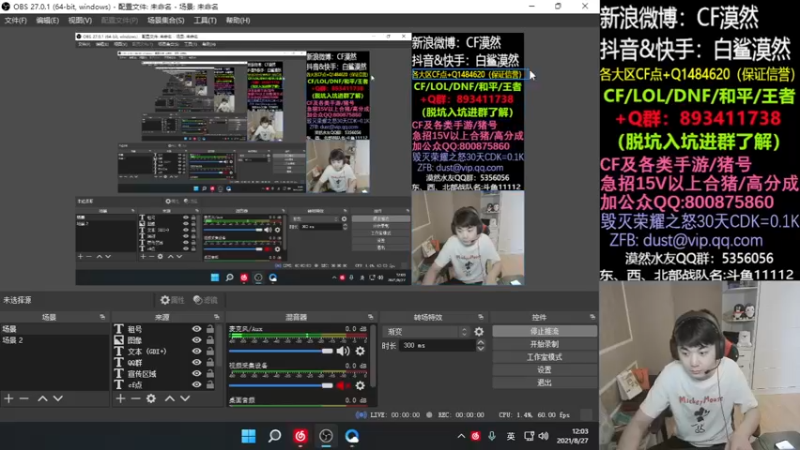The width and height of the screenshot is (800, 450).
Task: Open the 工具(T) menu
Action: coord(205,20)
